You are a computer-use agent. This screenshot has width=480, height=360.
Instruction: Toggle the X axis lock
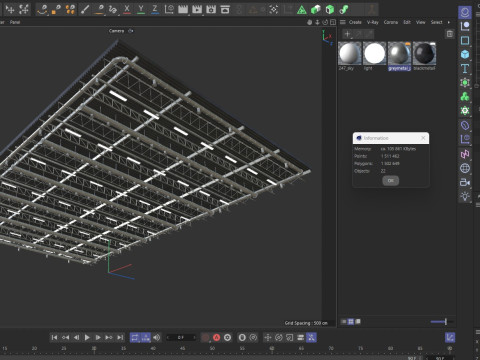coord(127,9)
